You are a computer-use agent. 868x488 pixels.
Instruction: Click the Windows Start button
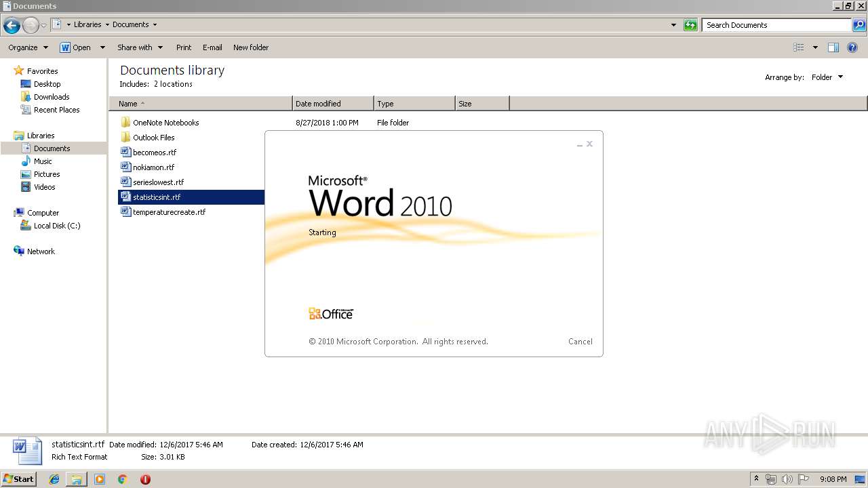(18, 479)
